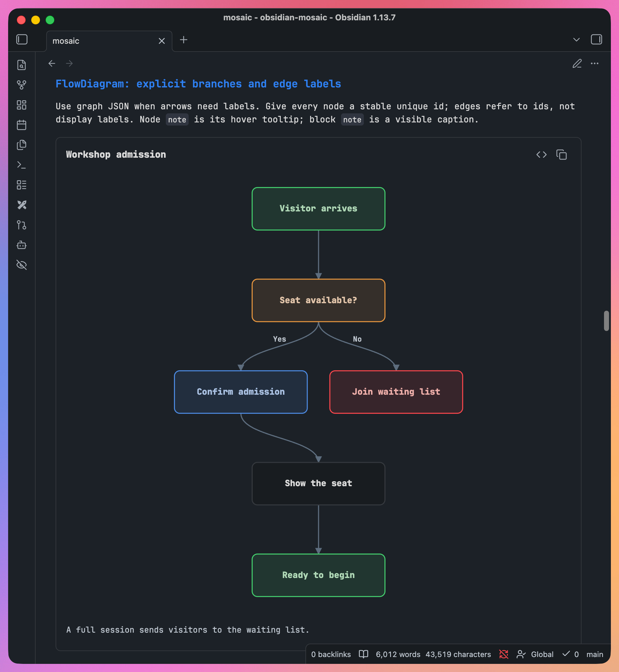Toggle the left sidebar panel

tap(22, 40)
